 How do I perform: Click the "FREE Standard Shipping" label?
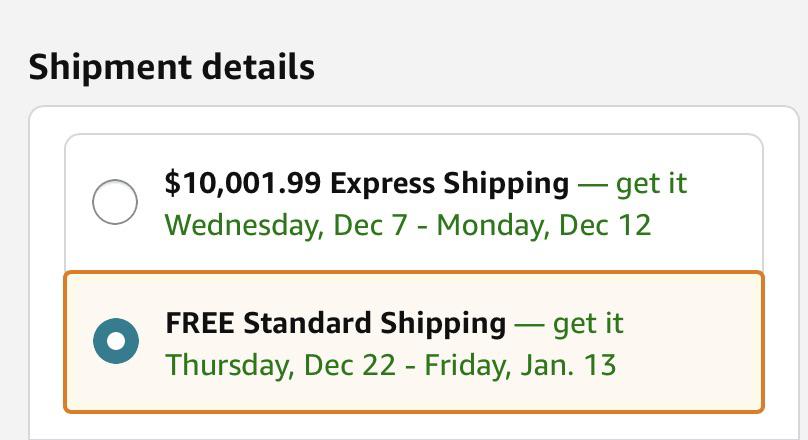[x=335, y=323]
